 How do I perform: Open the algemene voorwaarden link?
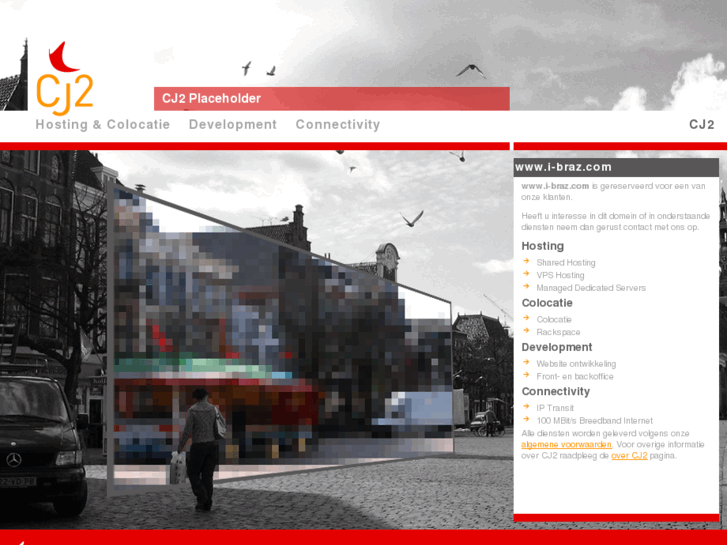point(566,444)
